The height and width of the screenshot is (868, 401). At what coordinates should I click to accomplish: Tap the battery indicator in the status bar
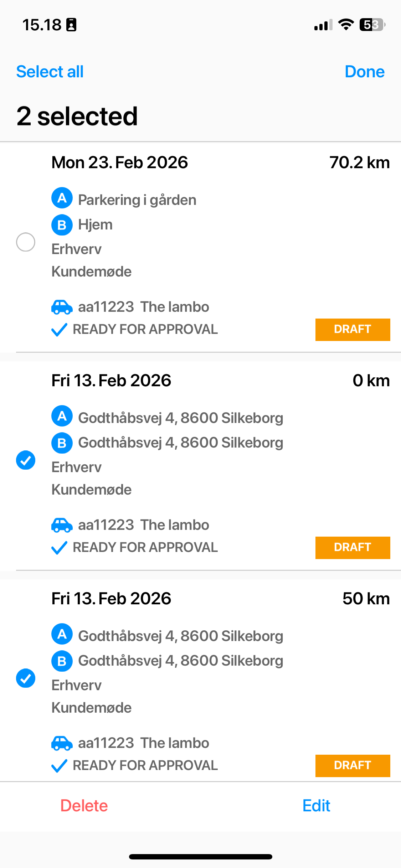coord(372,25)
